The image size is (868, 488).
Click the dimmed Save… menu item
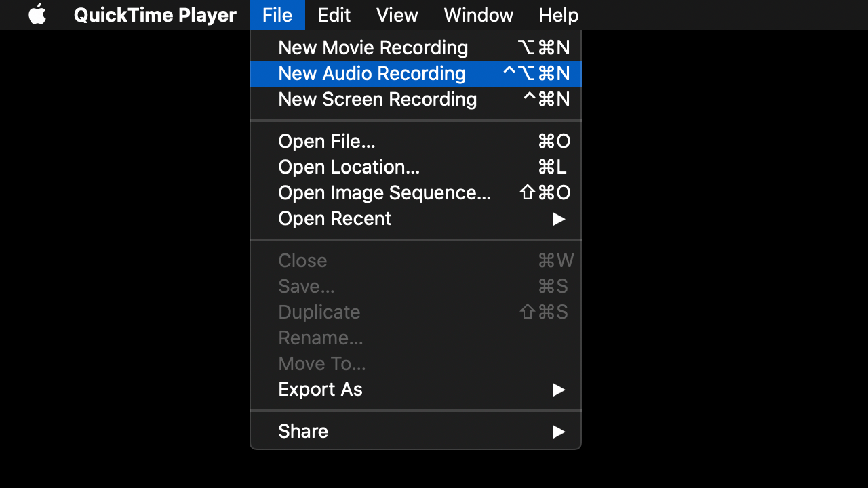coord(416,287)
